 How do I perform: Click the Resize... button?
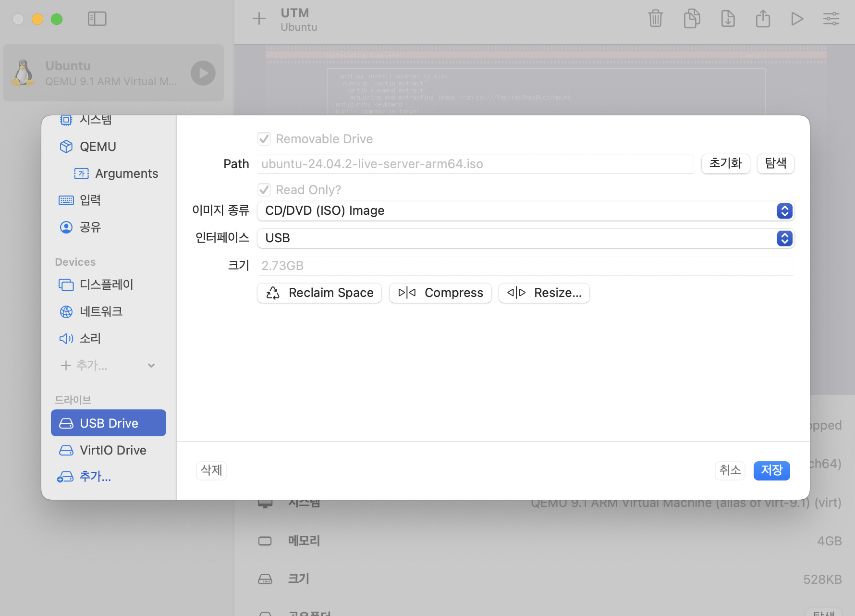pyautogui.click(x=544, y=293)
